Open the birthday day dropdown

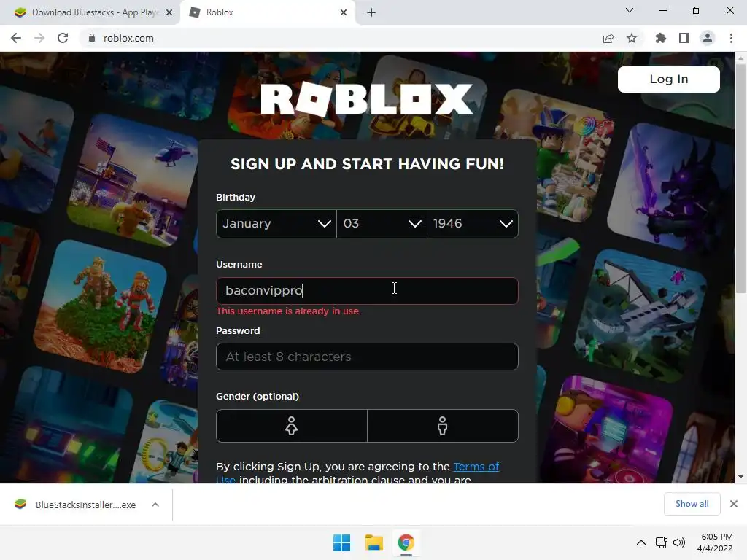coord(382,223)
